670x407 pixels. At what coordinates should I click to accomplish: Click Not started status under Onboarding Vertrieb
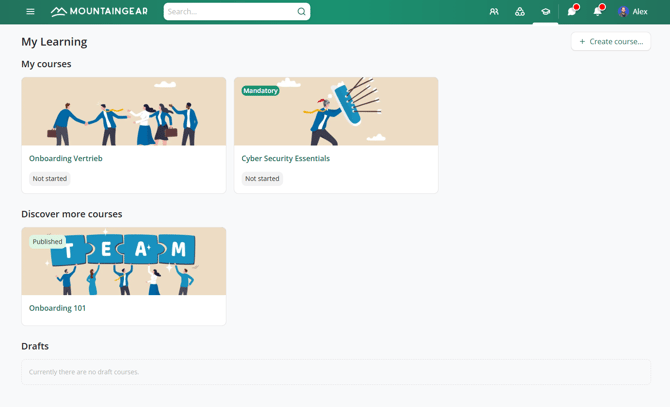click(x=50, y=179)
